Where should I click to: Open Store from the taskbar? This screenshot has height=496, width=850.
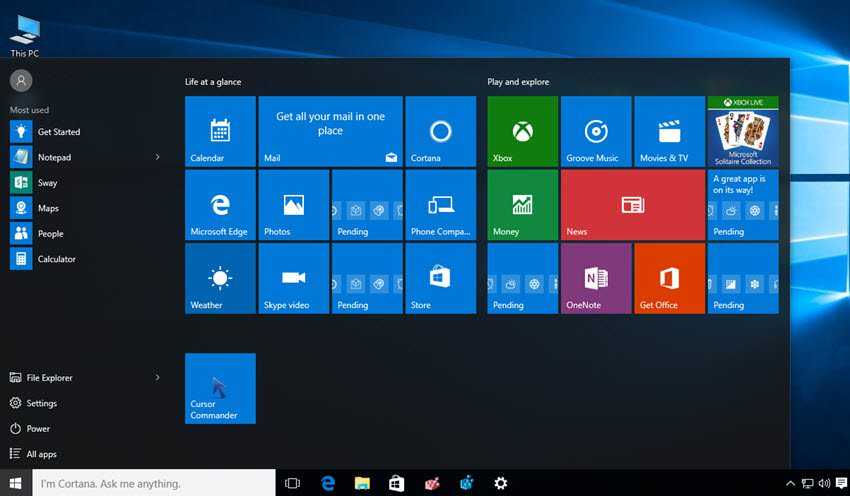pyautogui.click(x=397, y=483)
